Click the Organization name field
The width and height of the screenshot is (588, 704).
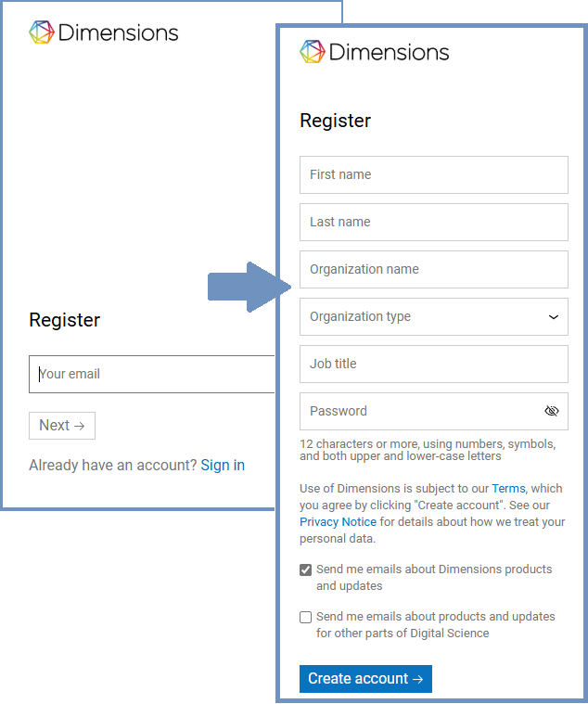[433, 269]
